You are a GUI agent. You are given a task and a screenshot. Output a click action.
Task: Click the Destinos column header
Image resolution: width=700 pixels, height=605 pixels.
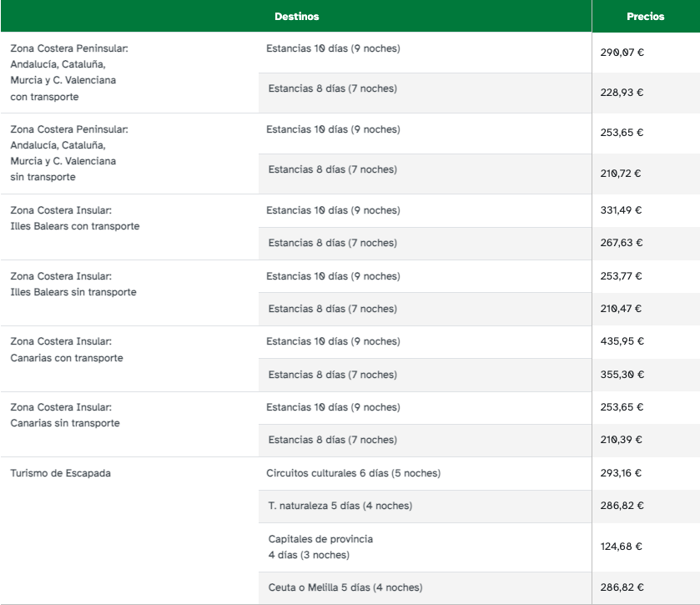(x=296, y=17)
